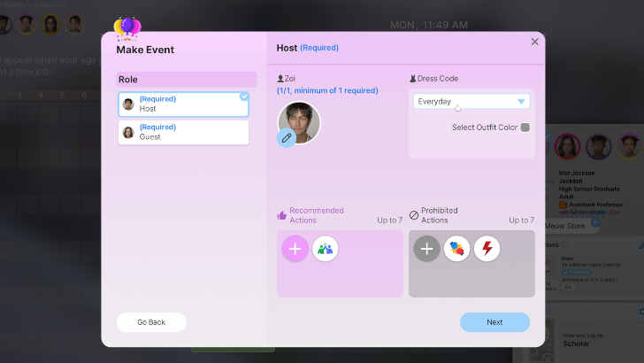Click the balloons icon above Make Event
Viewport: 644px width, 363px height.
[x=128, y=28]
